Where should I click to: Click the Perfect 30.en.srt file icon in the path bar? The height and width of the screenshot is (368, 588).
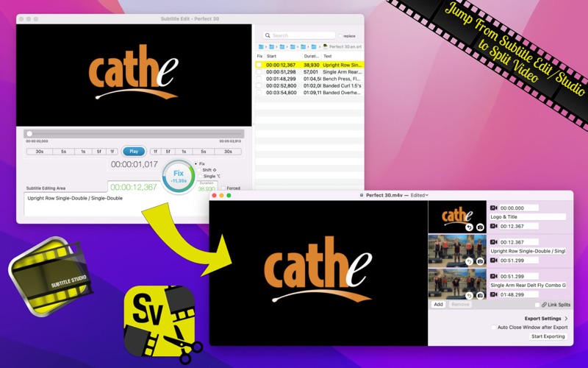325,46
